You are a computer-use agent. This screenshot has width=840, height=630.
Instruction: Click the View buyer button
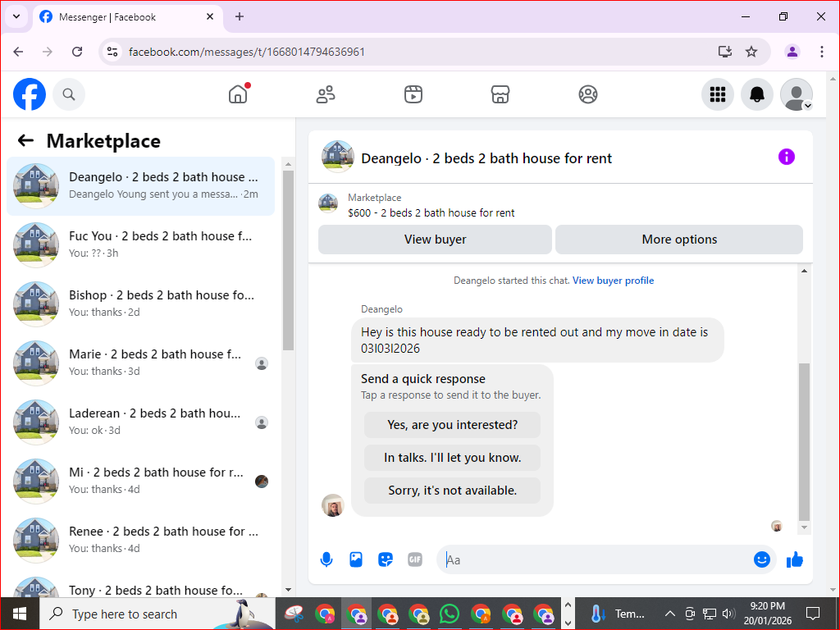click(435, 240)
